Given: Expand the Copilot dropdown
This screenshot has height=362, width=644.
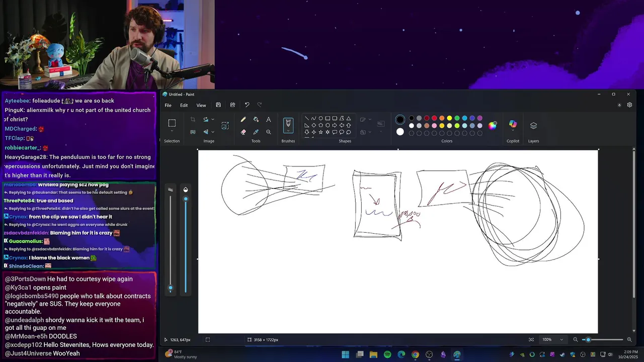Looking at the screenshot, I should (513, 131).
